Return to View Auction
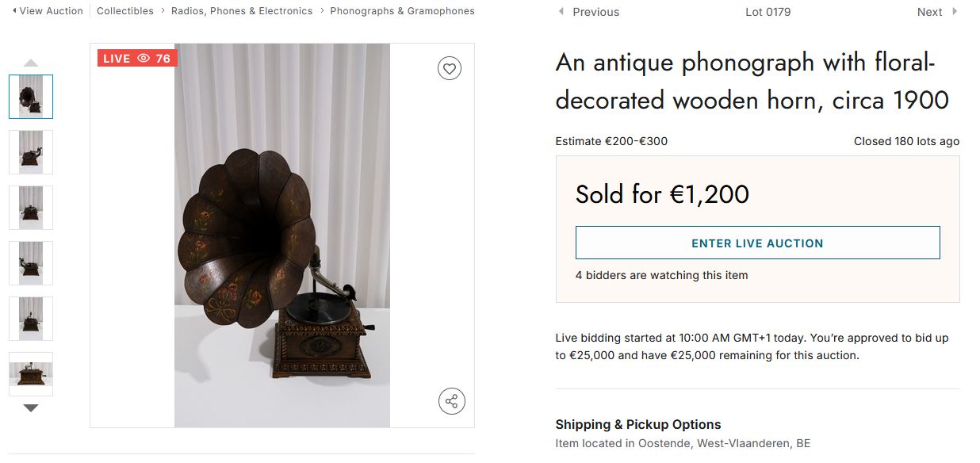The height and width of the screenshot is (463, 980). tap(48, 11)
